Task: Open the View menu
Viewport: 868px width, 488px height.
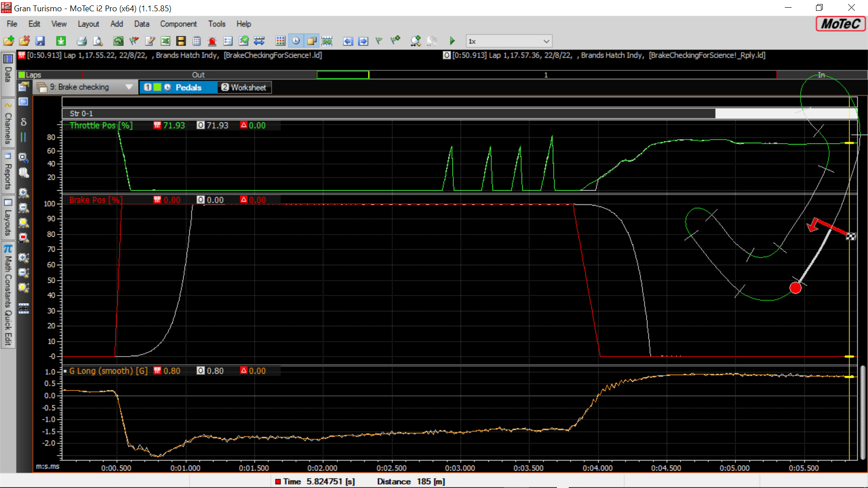Action: click(59, 24)
